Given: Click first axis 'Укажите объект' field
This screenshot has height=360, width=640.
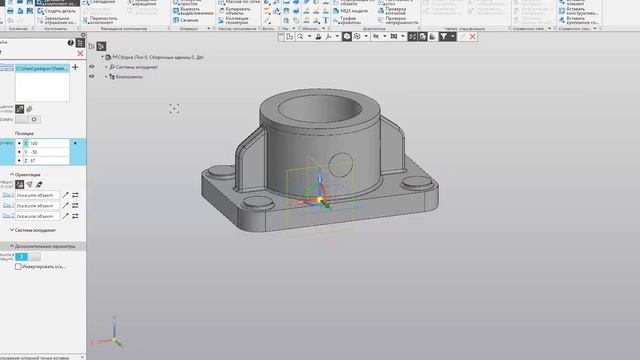Looking at the screenshot, I should tap(37, 195).
